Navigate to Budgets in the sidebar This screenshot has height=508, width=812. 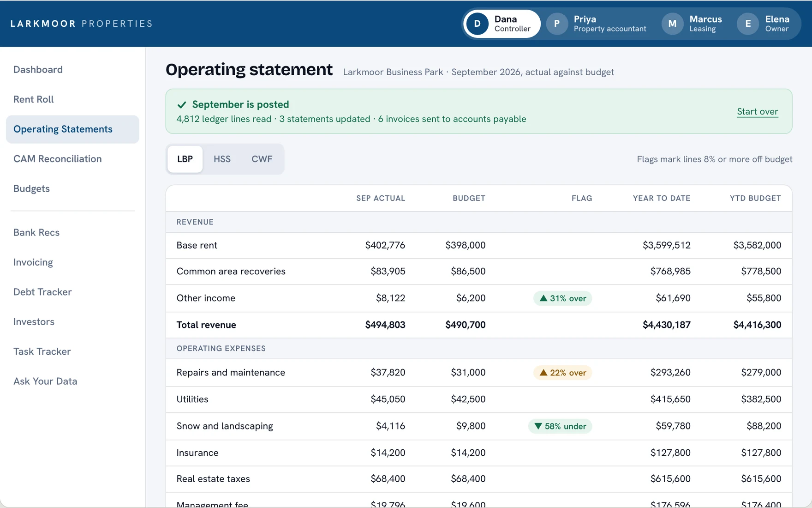(x=31, y=189)
